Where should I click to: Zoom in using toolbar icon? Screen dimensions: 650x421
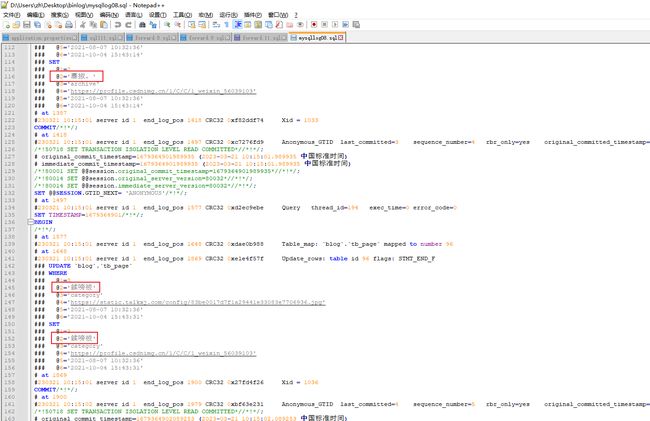tap(167, 25)
